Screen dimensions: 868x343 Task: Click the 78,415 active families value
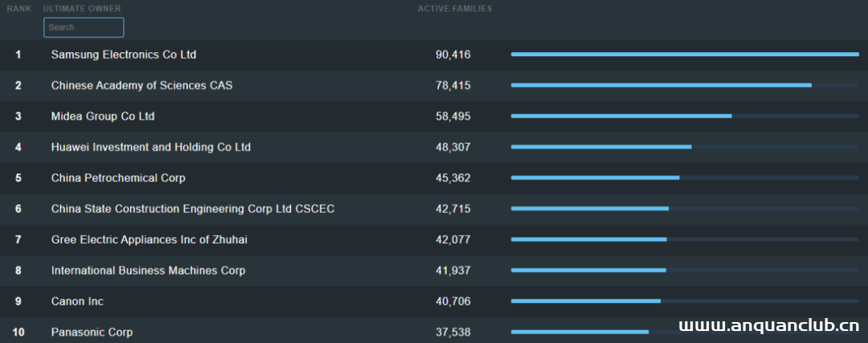[x=452, y=85]
